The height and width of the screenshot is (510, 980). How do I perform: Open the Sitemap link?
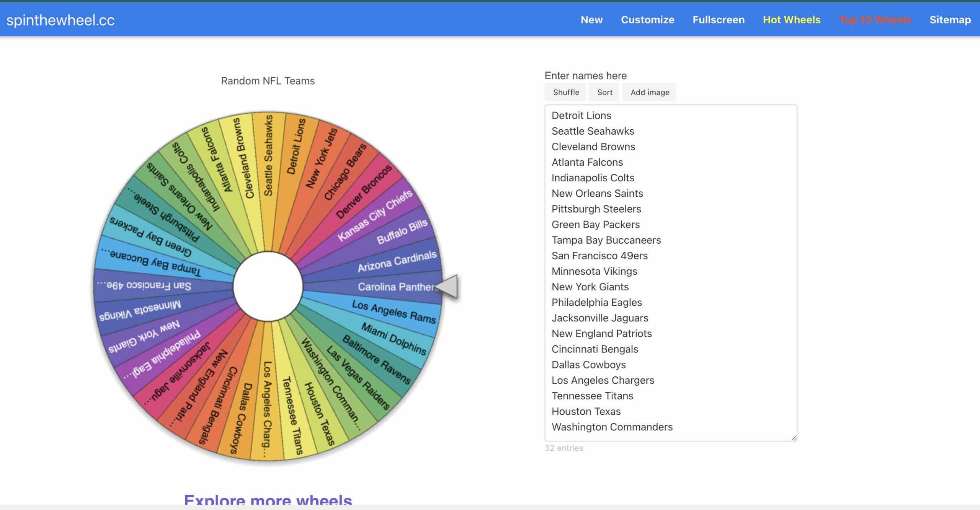[x=950, y=20]
